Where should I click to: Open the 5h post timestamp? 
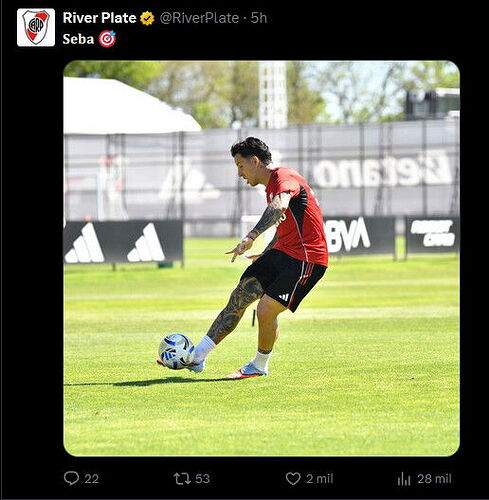(x=259, y=18)
